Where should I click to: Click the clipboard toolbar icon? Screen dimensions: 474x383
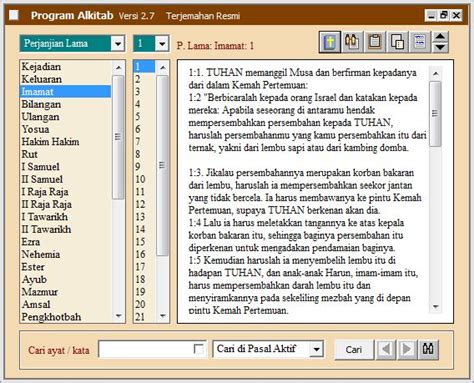click(375, 42)
